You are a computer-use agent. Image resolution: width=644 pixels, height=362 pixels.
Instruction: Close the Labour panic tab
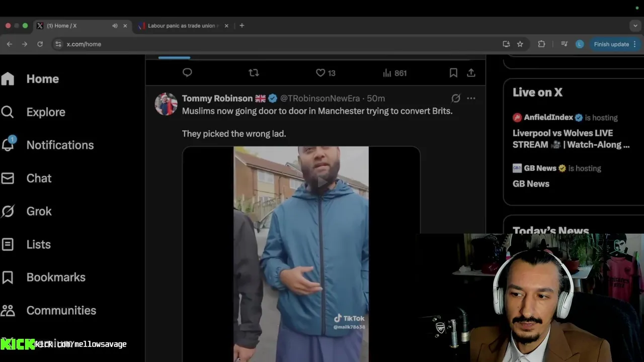[x=226, y=26]
